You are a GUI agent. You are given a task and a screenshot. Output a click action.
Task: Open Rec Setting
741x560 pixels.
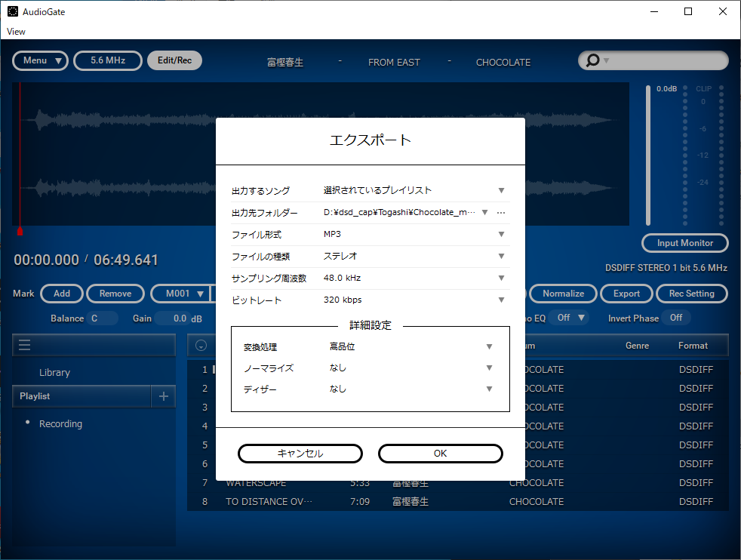[692, 294]
